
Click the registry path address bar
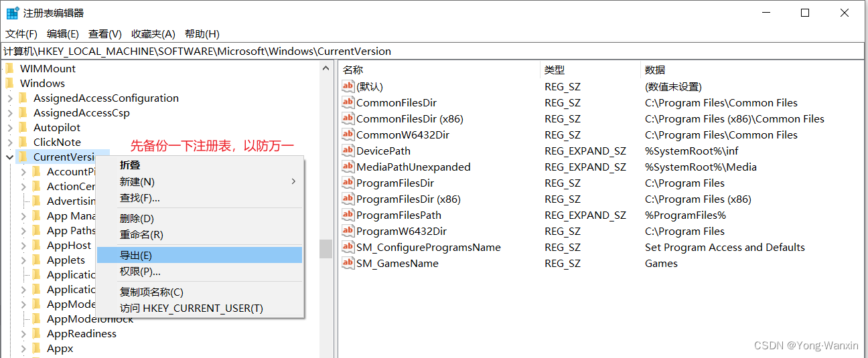pos(434,51)
